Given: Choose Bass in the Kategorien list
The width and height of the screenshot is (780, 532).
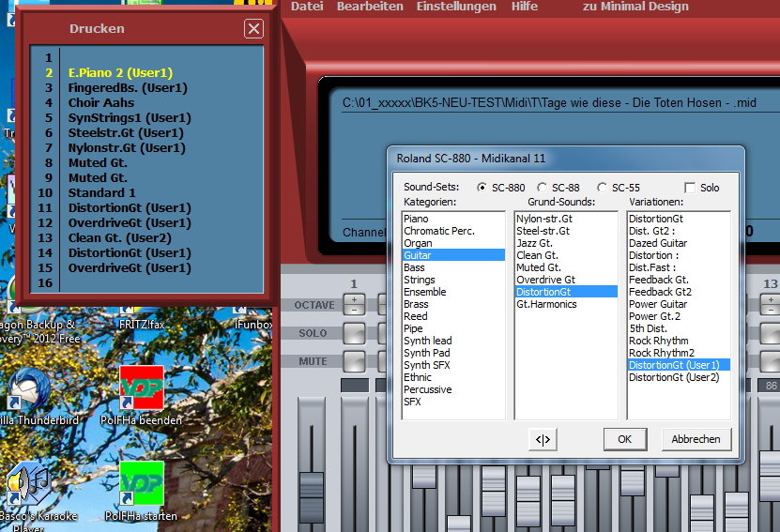Looking at the screenshot, I should pyautogui.click(x=414, y=267).
